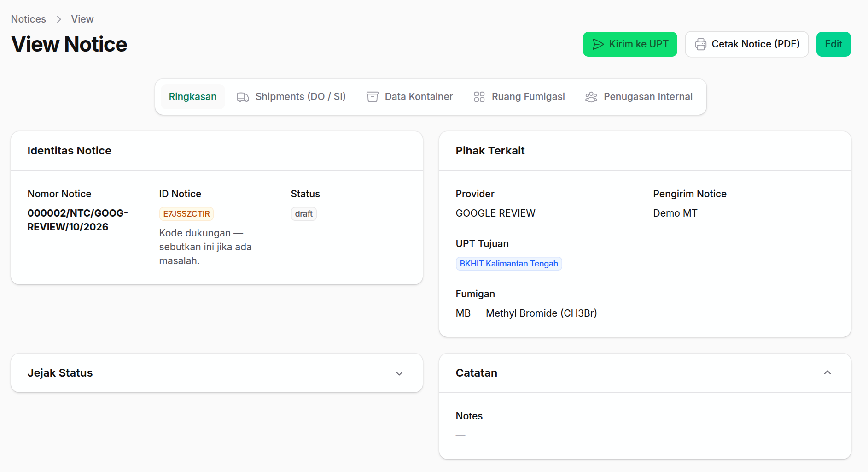Viewport: 868px width, 472px height.
Task: Click the draft status badge
Action: (303, 214)
